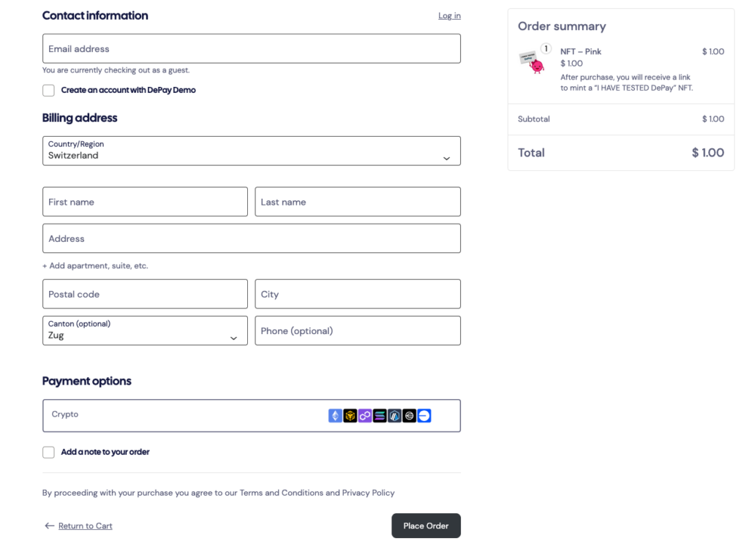This screenshot has height=560, width=749.
Task: Click the Solana icon
Action: pos(380,416)
